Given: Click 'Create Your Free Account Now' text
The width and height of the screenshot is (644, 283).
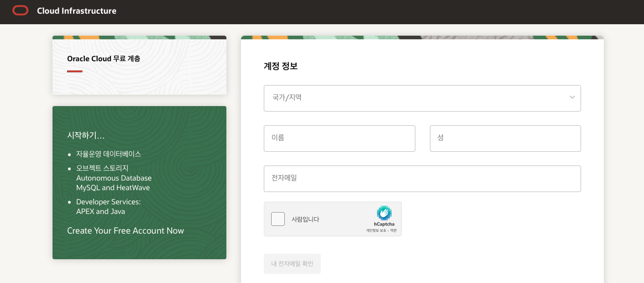Looking at the screenshot, I should [126, 231].
